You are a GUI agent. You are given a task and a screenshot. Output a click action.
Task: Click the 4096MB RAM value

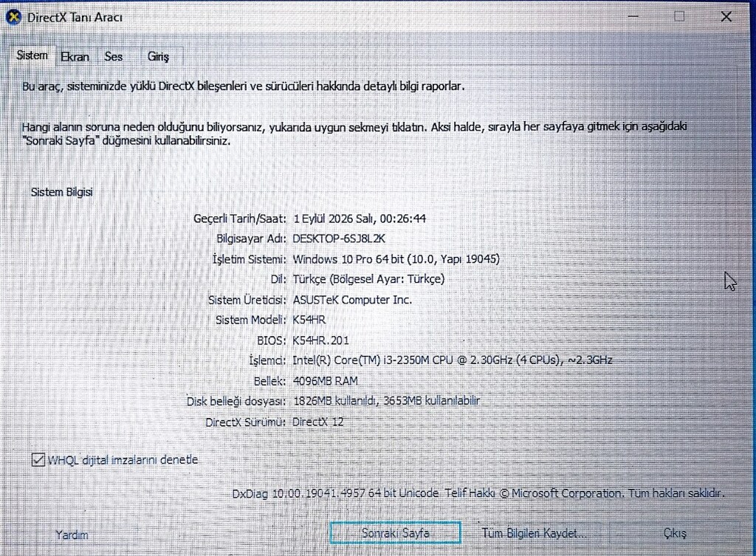[326, 382]
